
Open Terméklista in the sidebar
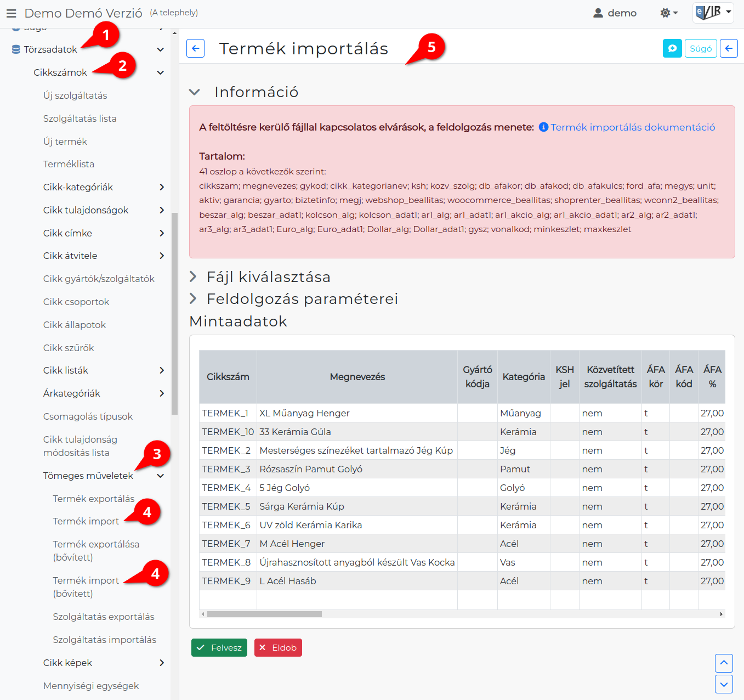click(69, 164)
